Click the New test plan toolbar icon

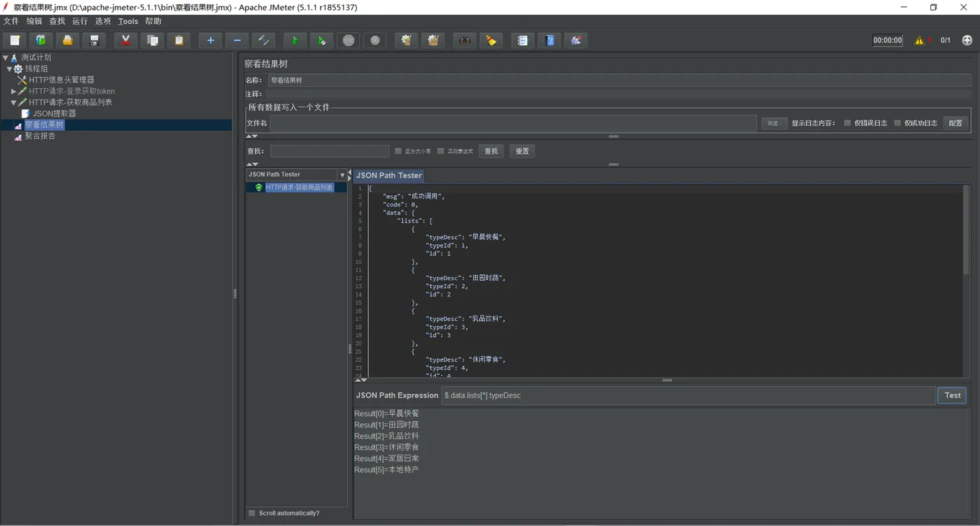[14, 41]
